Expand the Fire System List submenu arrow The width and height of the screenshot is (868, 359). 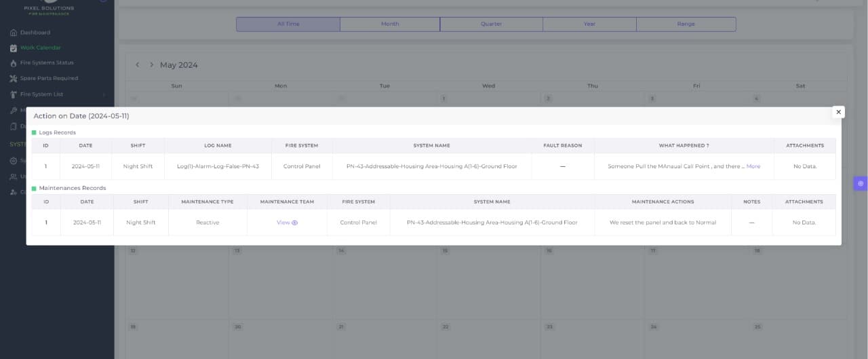click(104, 94)
